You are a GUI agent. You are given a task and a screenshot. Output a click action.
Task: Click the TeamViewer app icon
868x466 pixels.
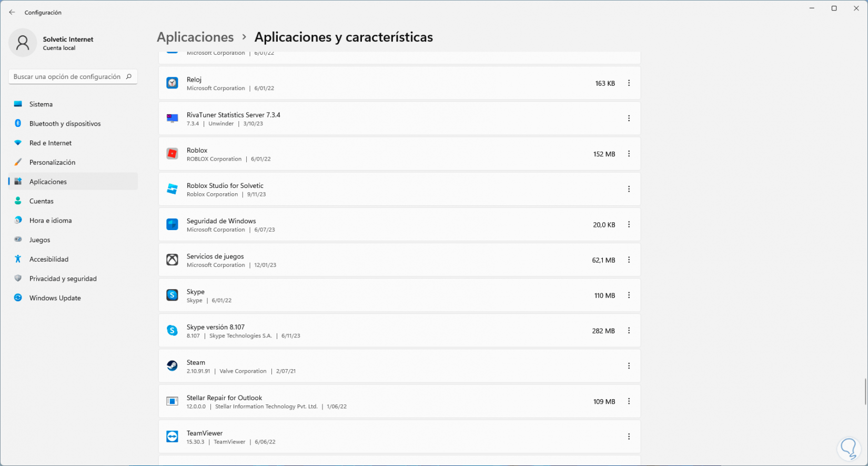[x=172, y=437]
